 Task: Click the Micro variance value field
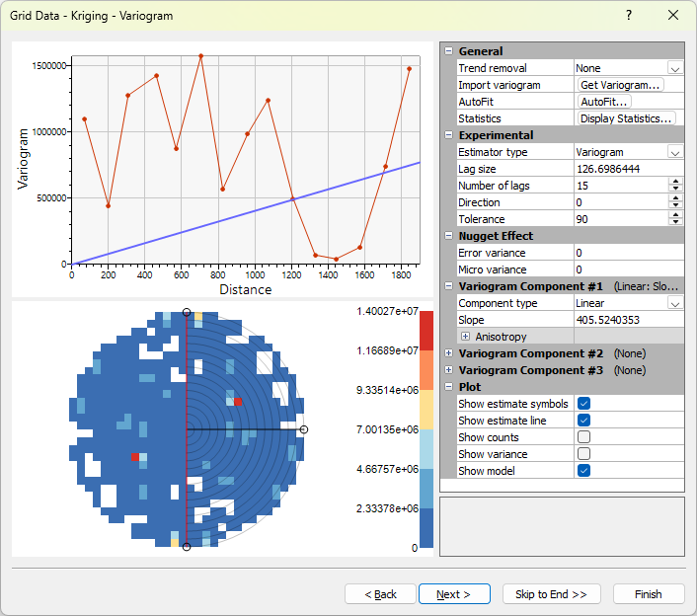pyautogui.click(x=629, y=269)
